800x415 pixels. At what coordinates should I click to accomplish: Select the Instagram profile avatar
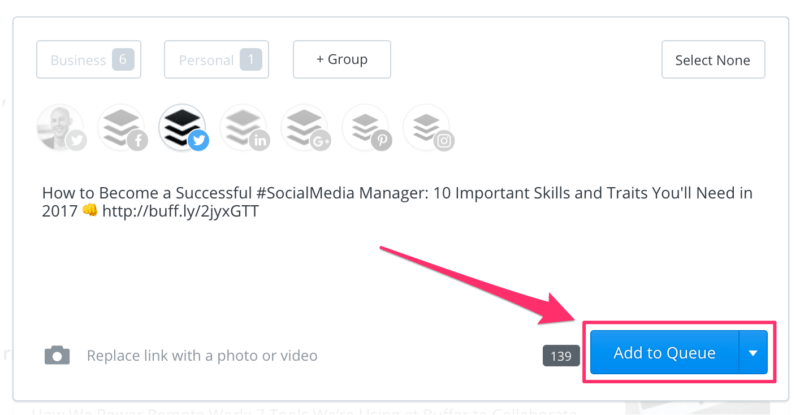tap(427, 128)
